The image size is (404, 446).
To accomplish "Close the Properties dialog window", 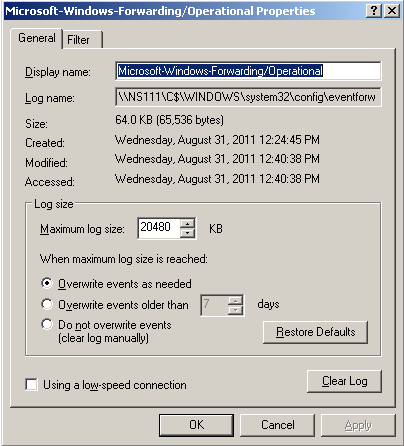I will (x=392, y=11).
